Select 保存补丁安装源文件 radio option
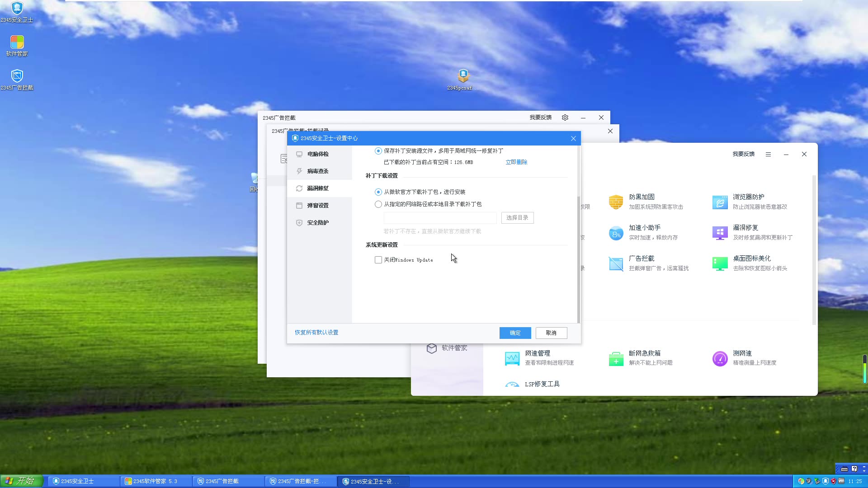Screen dimensions: 868x488 [378, 151]
